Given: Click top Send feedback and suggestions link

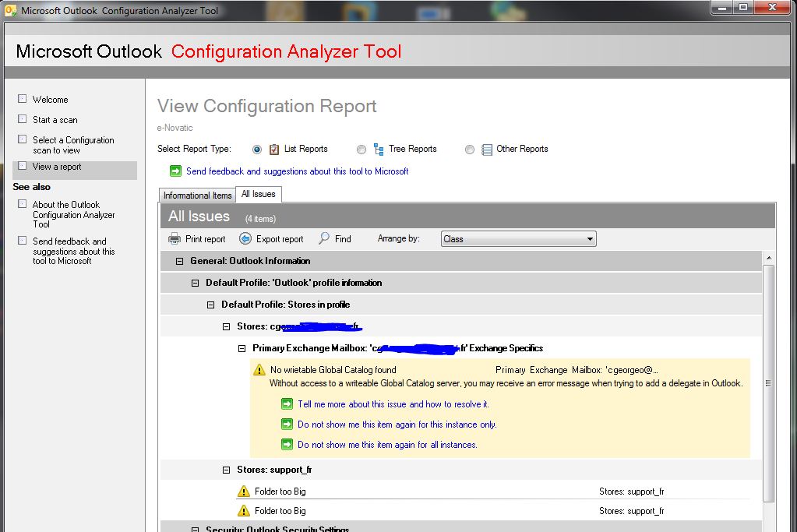Looking at the screenshot, I should (x=298, y=171).
